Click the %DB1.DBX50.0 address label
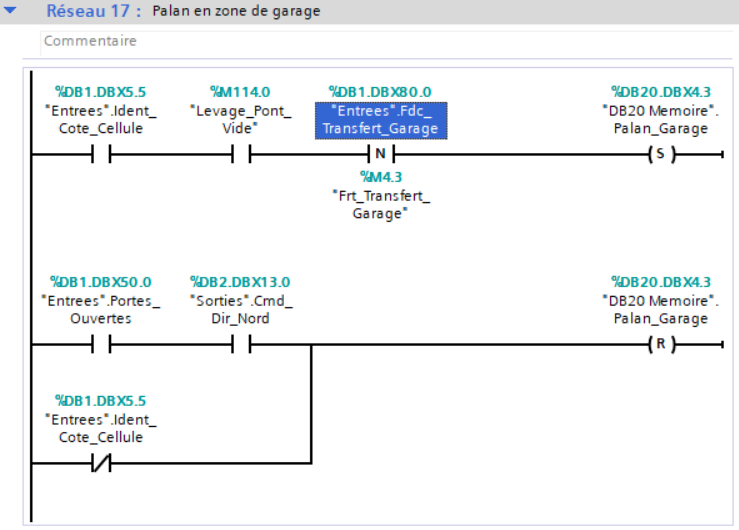This screenshot has height=530, width=739. point(100,283)
